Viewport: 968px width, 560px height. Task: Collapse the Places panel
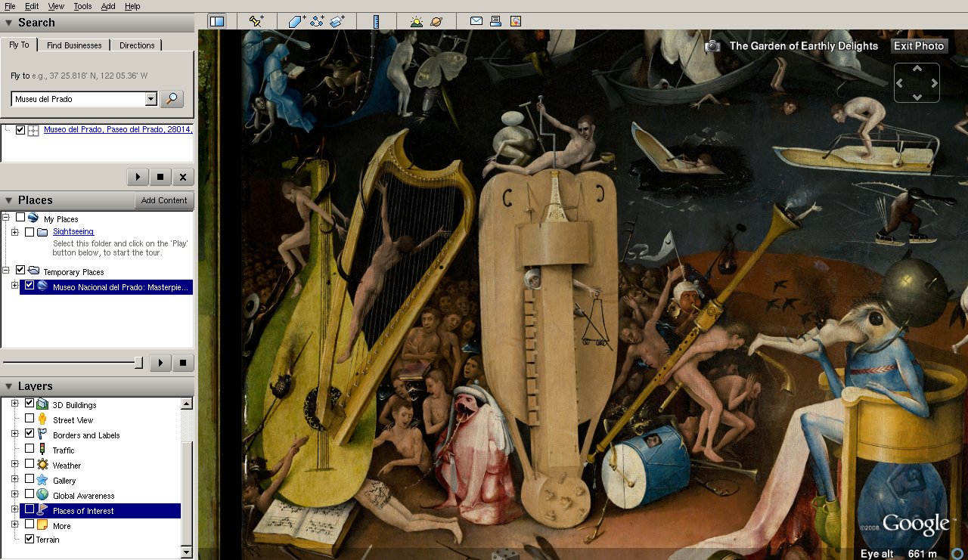[9, 200]
